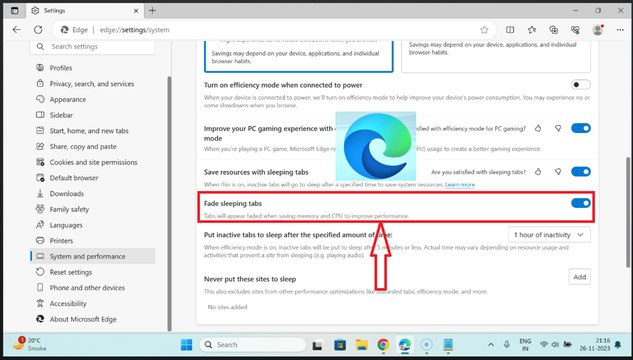Image resolution: width=633 pixels, height=360 pixels.
Task: Open Task View in the taskbar
Action: click(318, 345)
